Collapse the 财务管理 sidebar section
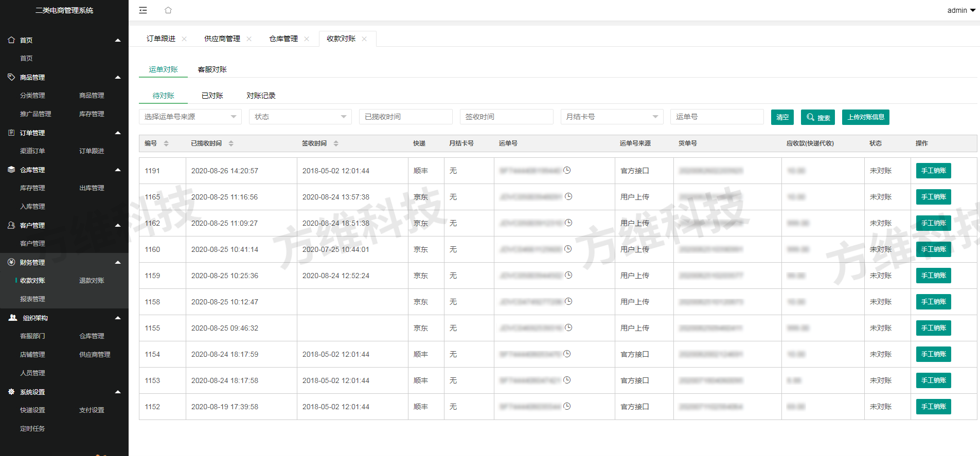The width and height of the screenshot is (980, 456). pos(118,262)
